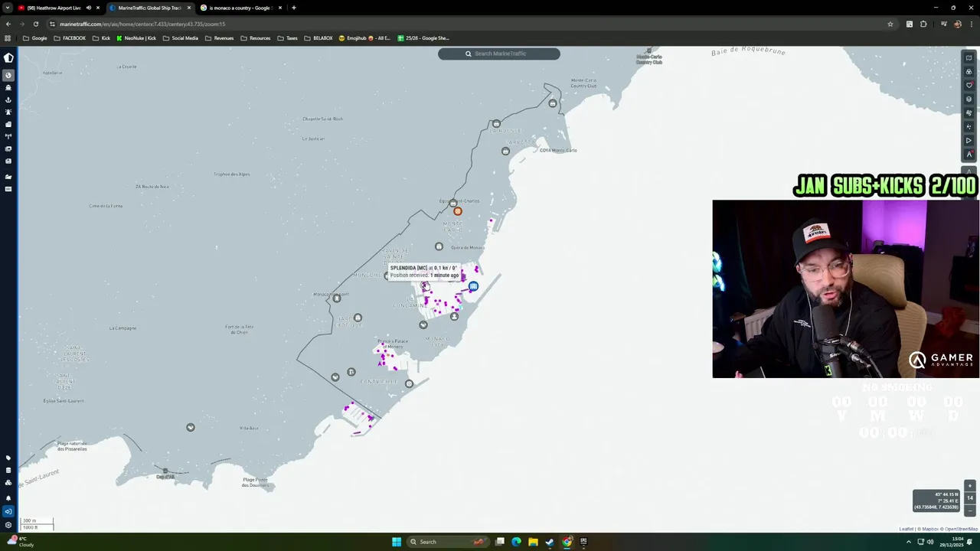Open the Ports anchor icon in sidebar
Screen dimensions: 980x551
coord(8,99)
